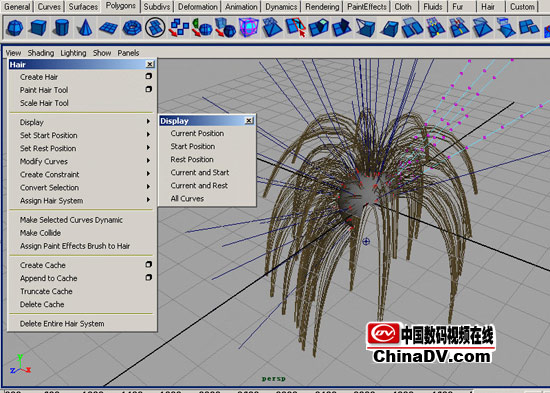Click the cube-to-sphere smooth shelf icon
The height and width of the screenshot is (393, 550).
(225, 28)
